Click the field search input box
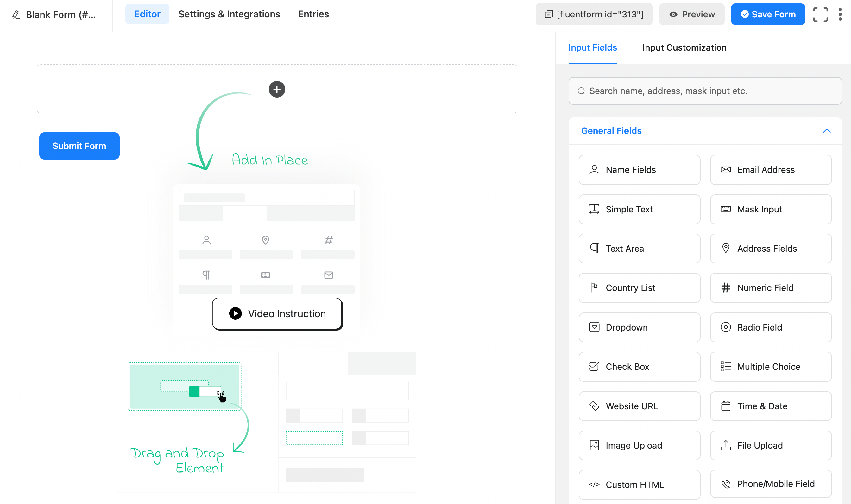This screenshot has height=504, width=851. [x=705, y=91]
